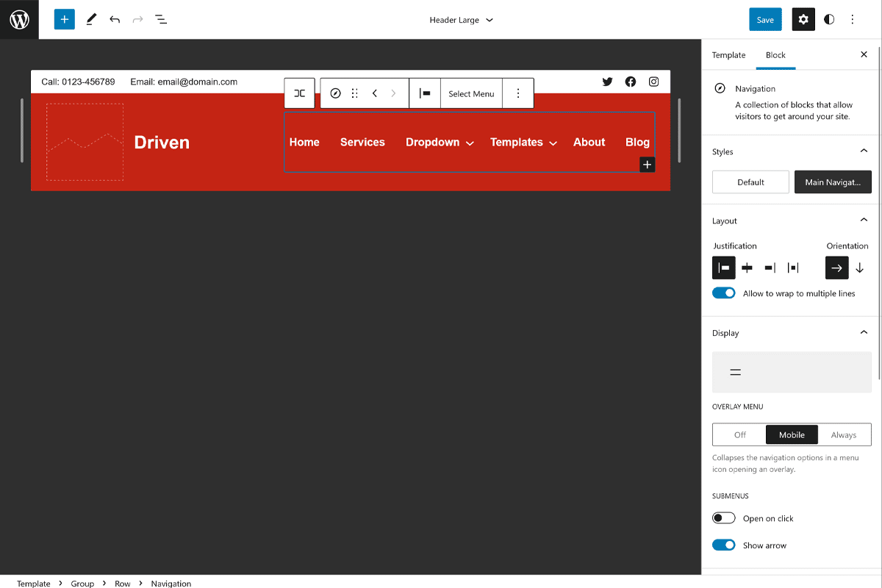The height and width of the screenshot is (588, 882).
Task: Click the Undo arrow icon
Action: tap(115, 20)
